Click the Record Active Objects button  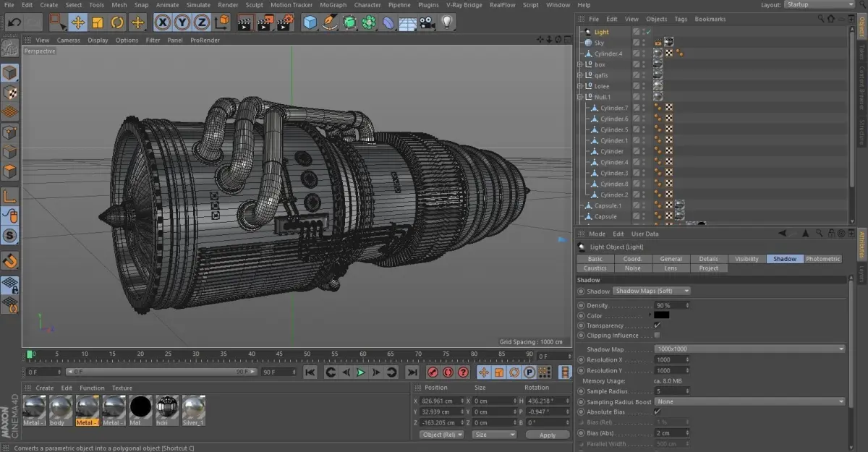pyautogui.click(x=433, y=372)
